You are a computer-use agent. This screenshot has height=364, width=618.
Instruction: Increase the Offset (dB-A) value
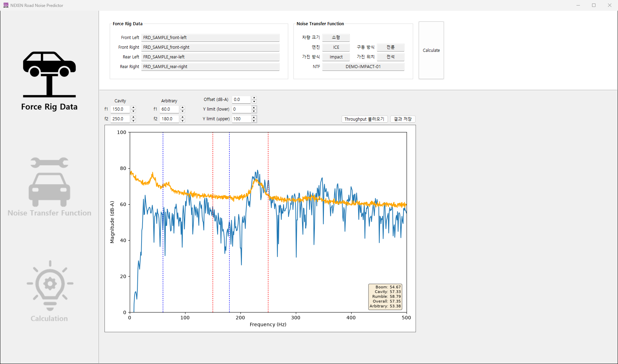pos(254,98)
